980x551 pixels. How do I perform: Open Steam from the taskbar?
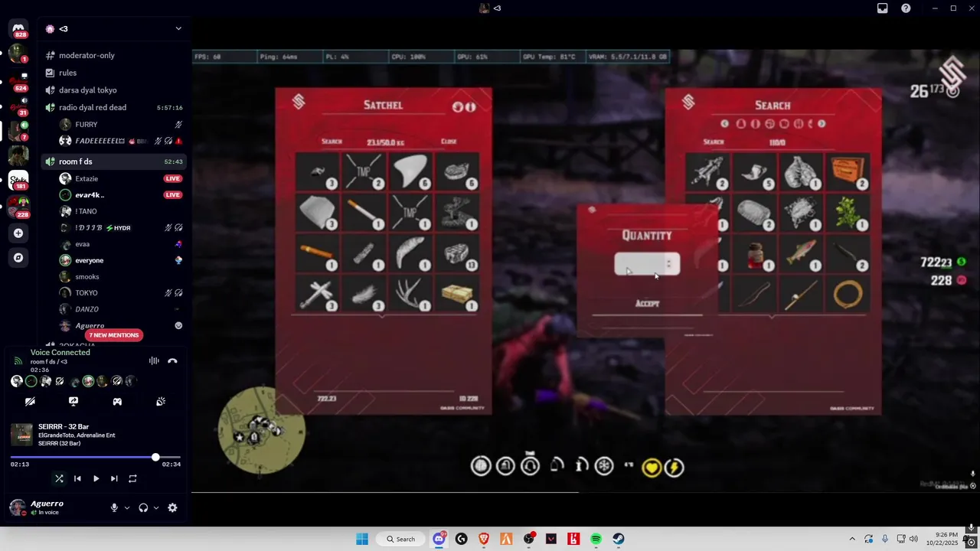pos(619,539)
